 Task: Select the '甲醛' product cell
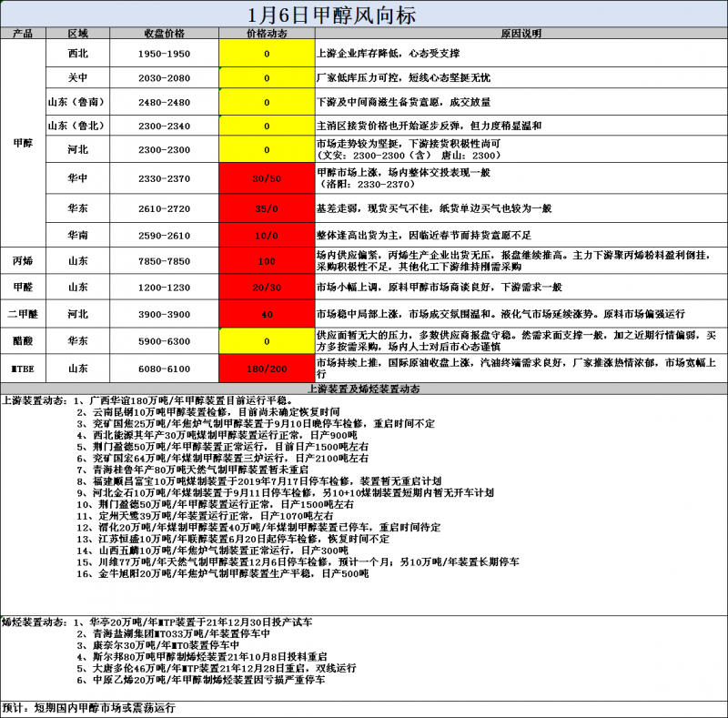coord(23,287)
